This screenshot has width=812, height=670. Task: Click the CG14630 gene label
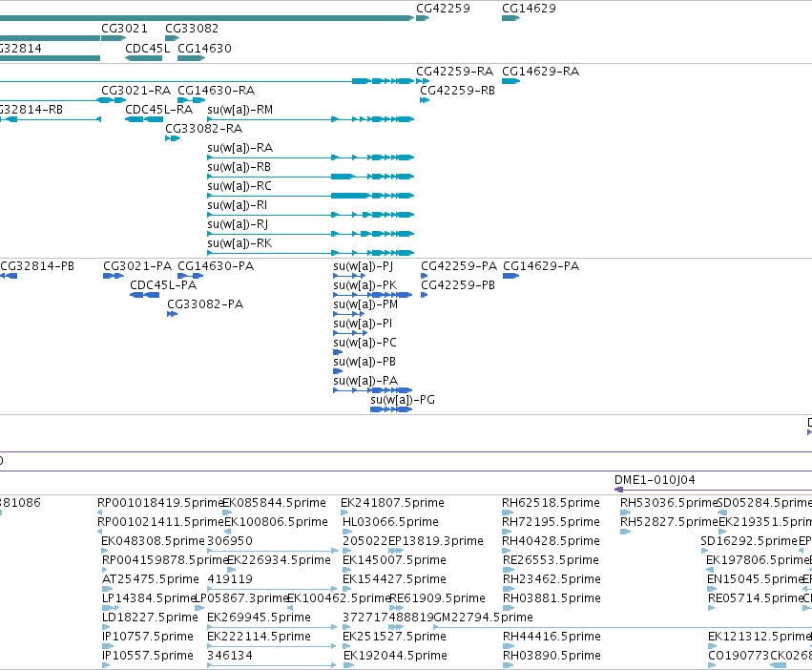[204, 49]
